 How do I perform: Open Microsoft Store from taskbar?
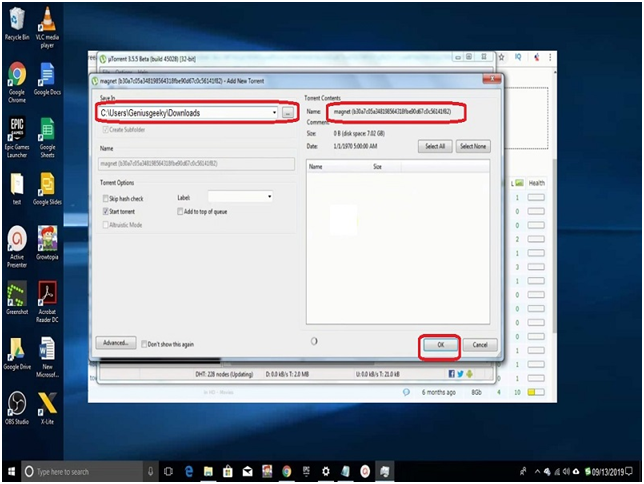tap(228, 471)
